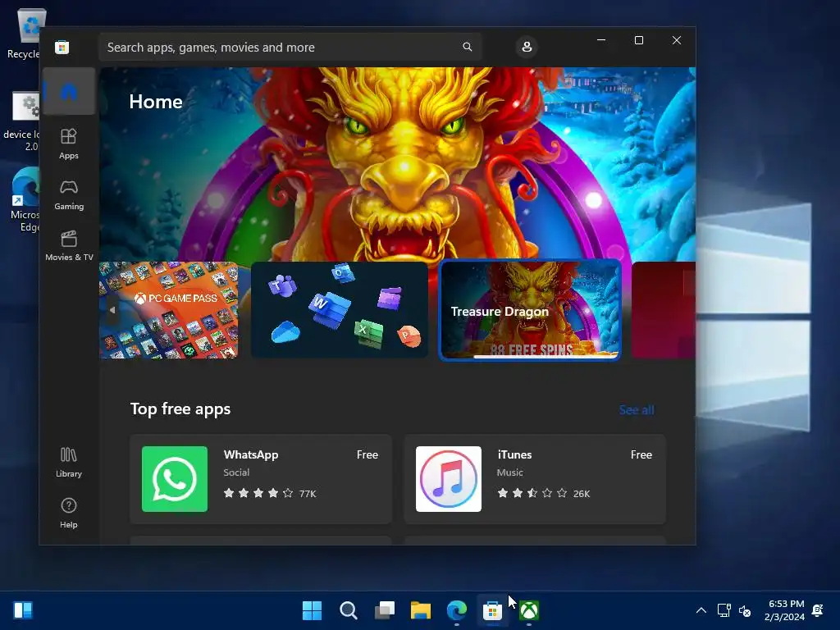The image size is (840, 630).
Task: Select the device log desktop icon
Action: coord(22,121)
